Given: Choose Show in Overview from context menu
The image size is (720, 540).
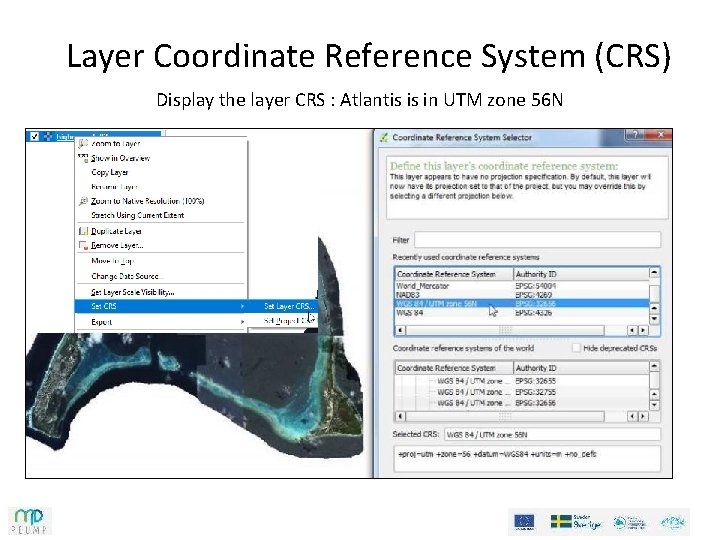Looking at the screenshot, I should pyautogui.click(x=161, y=158).
